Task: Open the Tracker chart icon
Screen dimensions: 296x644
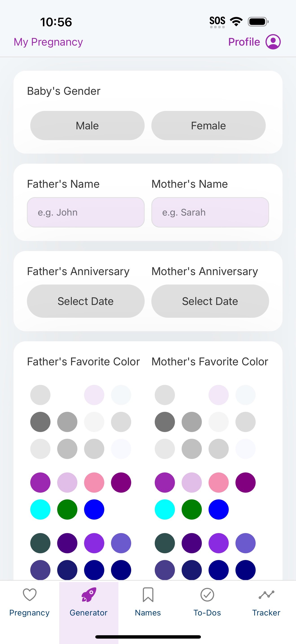Action: [266, 595]
